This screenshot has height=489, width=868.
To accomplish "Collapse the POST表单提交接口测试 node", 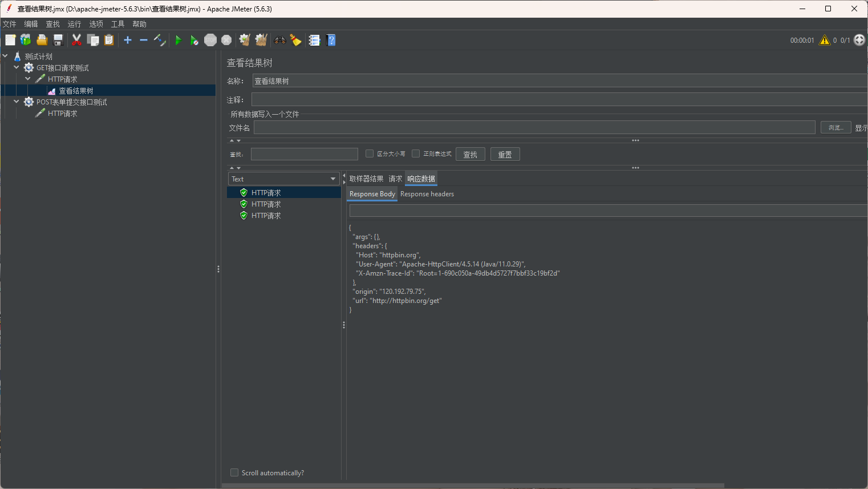I will 17,102.
